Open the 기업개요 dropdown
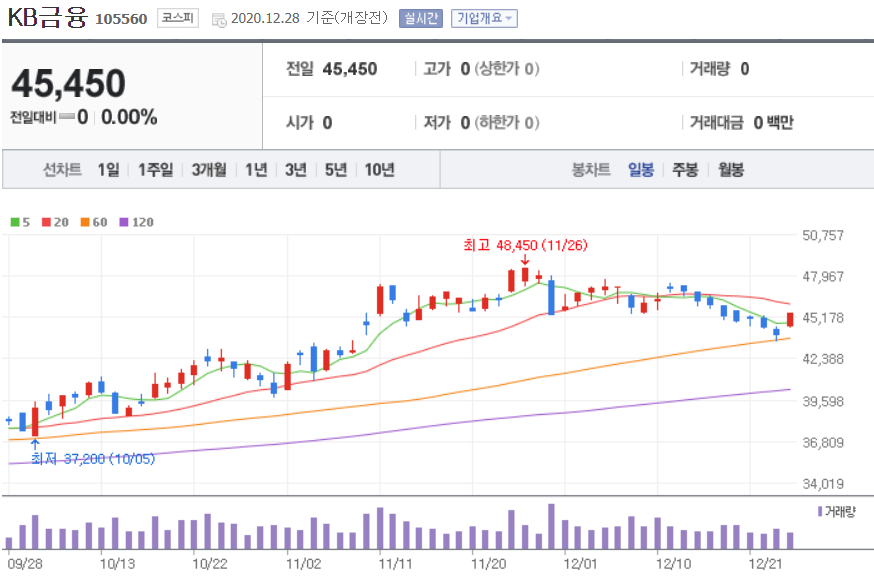 484,18
